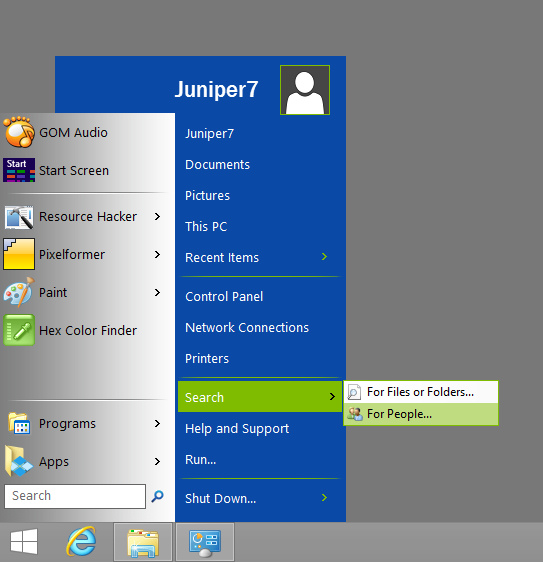The image size is (543, 562).
Task: Click the user avatar picture
Action: (305, 90)
